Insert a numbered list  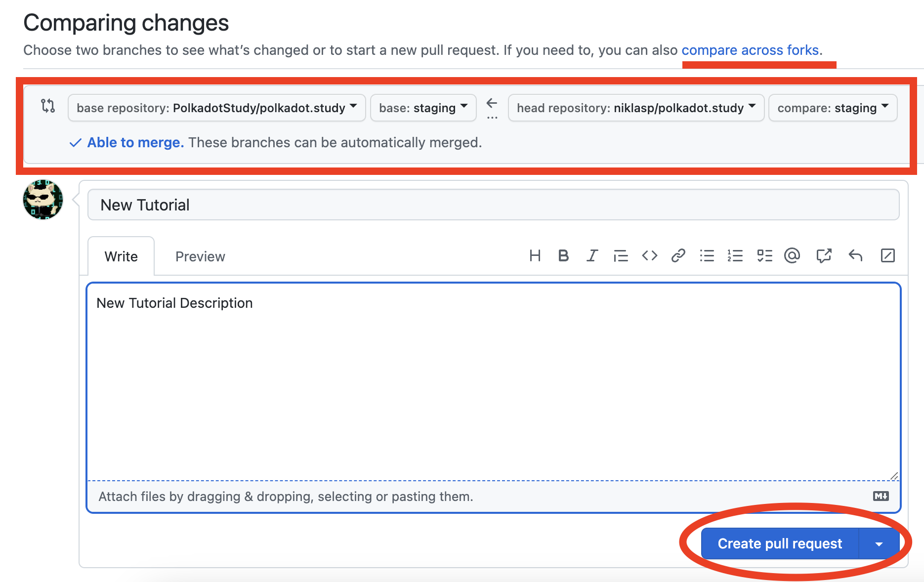pyautogui.click(x=735, y=256)
